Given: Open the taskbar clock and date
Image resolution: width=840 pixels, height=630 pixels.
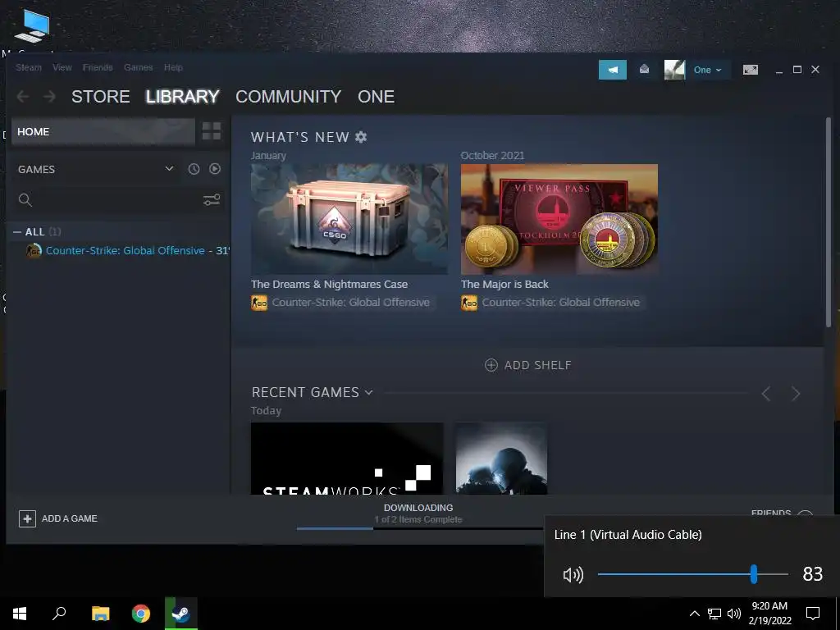Looking at the screenshot, I should coord(769,614).
